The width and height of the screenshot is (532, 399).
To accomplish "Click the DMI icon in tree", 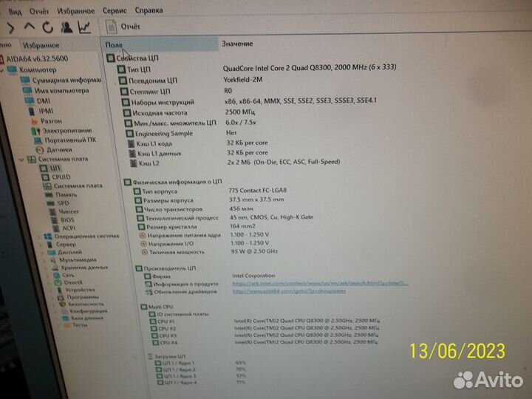I will click(x=30, y=100).
